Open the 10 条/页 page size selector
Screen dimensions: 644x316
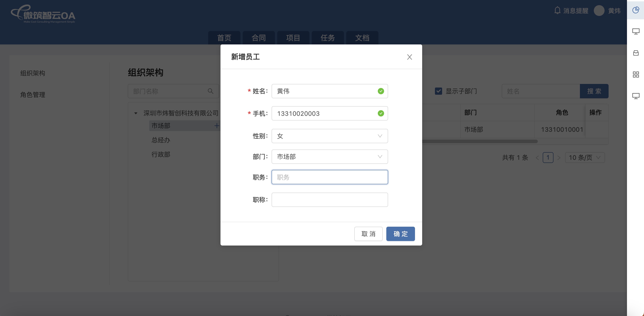click(584, 158)
